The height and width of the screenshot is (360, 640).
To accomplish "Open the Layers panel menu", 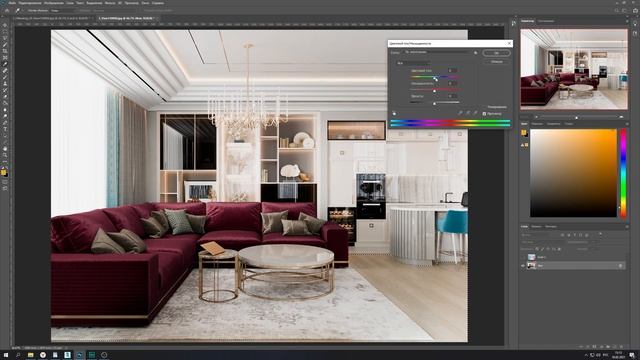I will (627, 227).
